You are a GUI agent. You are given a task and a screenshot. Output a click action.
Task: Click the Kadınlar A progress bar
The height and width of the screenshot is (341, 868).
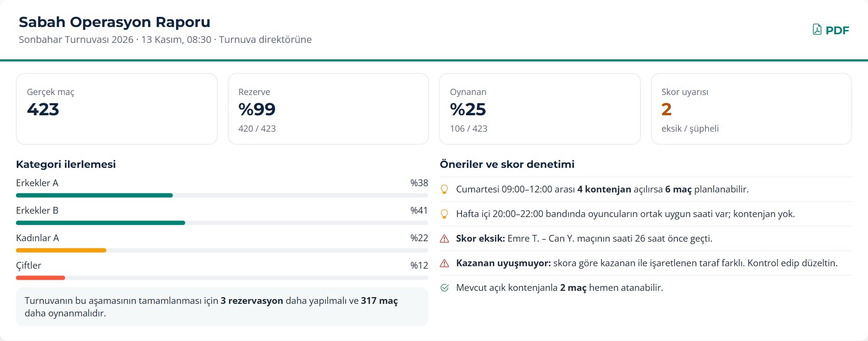[222, 250]
